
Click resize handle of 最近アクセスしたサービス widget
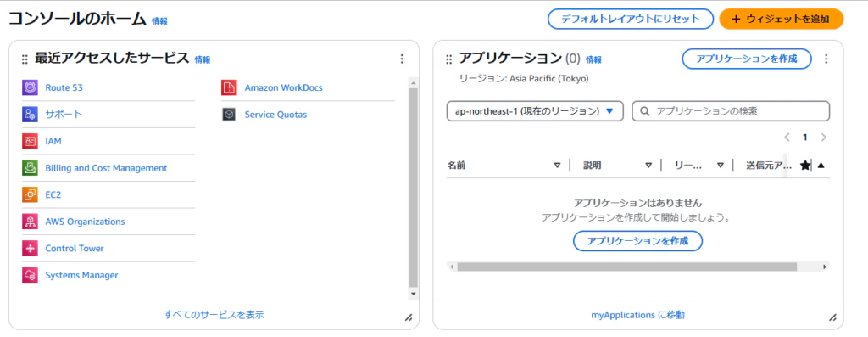pos(409,317)
